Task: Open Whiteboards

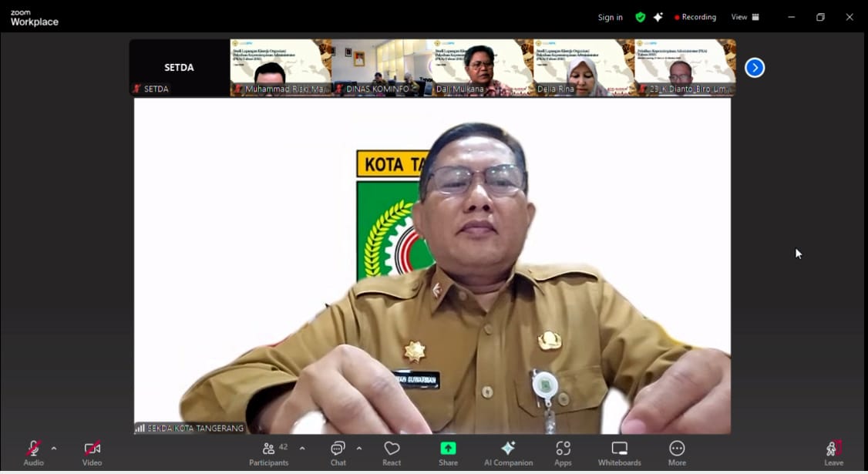Action: click(x=620, y=453)
